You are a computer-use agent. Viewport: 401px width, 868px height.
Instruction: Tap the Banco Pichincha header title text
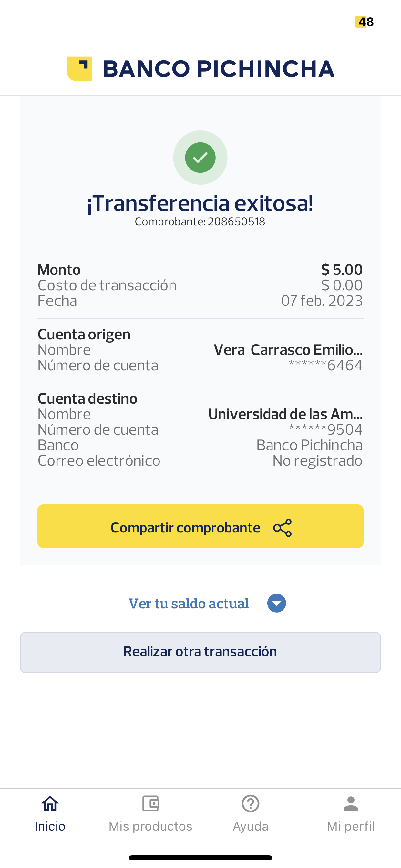coord(218,69)
